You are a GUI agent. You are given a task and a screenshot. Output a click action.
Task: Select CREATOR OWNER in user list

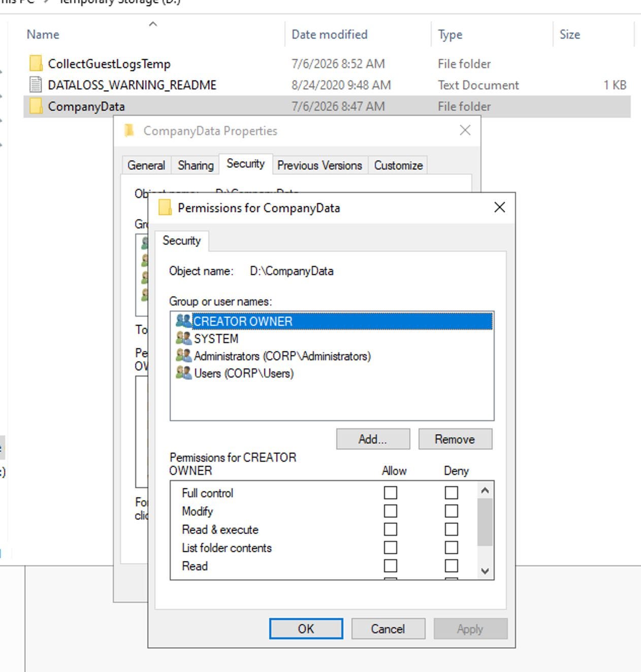click(x=333, y=321)
